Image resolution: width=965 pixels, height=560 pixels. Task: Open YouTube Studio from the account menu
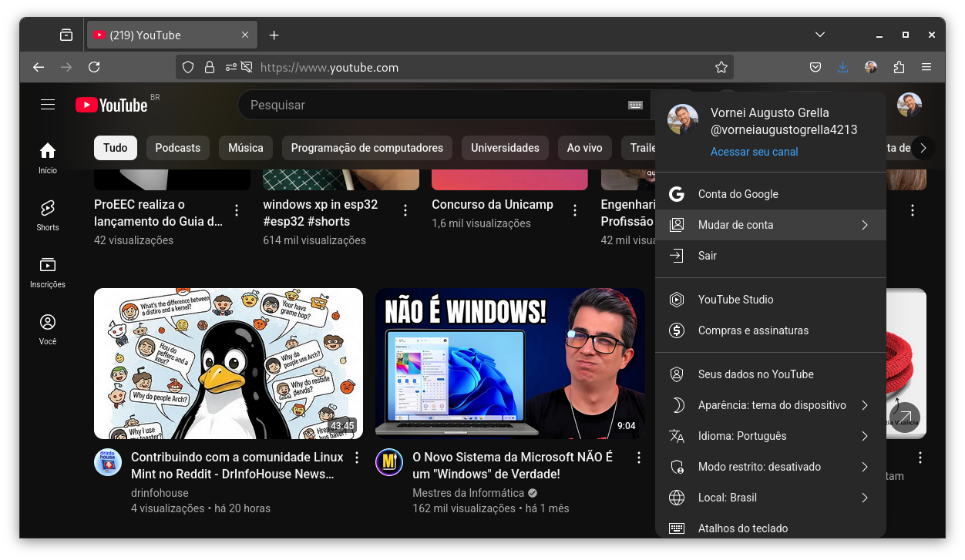tap(771, 300)
